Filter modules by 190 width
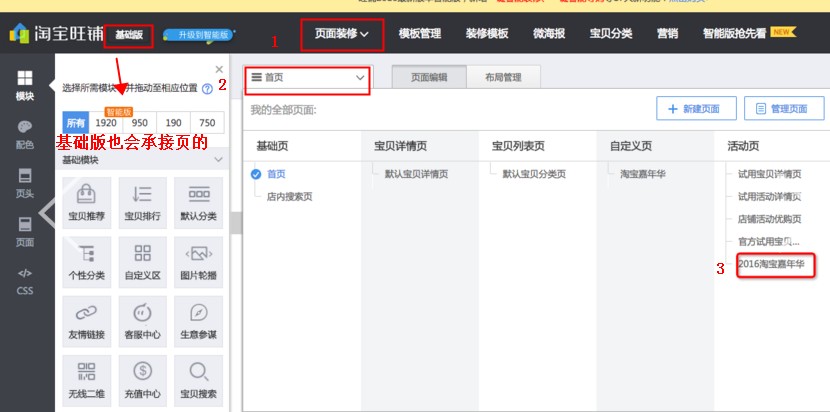The height and width of the screenshot is (412, 830). coord(174,123)
